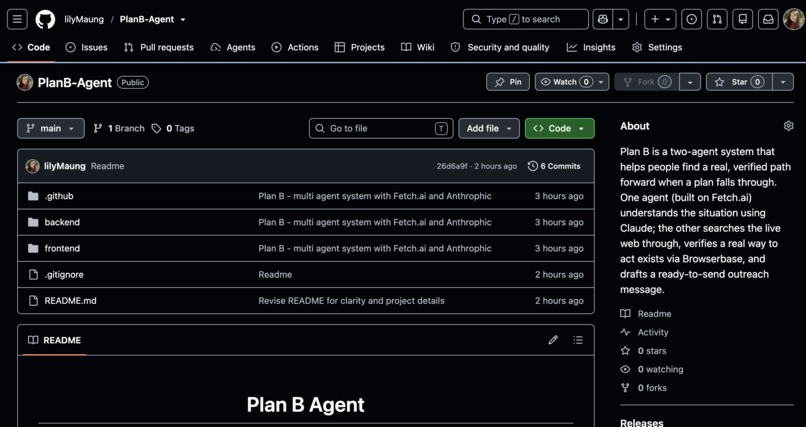
Task: Expand the plus create-new dropdown
Action: pos(661,20)
